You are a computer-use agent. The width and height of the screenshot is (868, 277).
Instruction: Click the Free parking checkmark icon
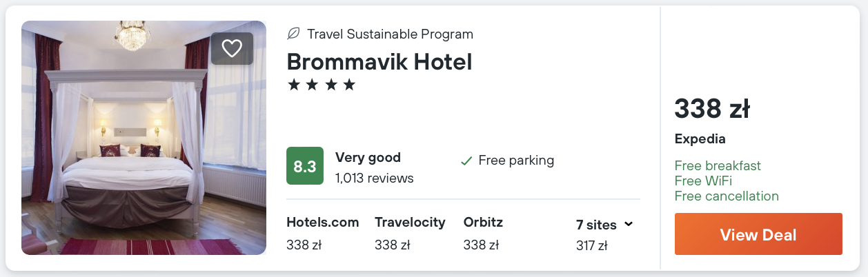[466, 161]
